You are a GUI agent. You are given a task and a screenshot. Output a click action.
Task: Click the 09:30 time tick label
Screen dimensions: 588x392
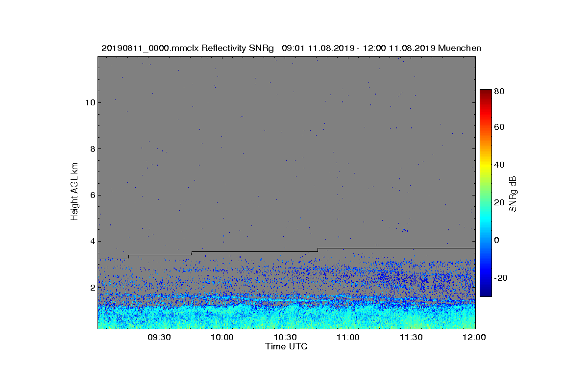tap(160, 337)
